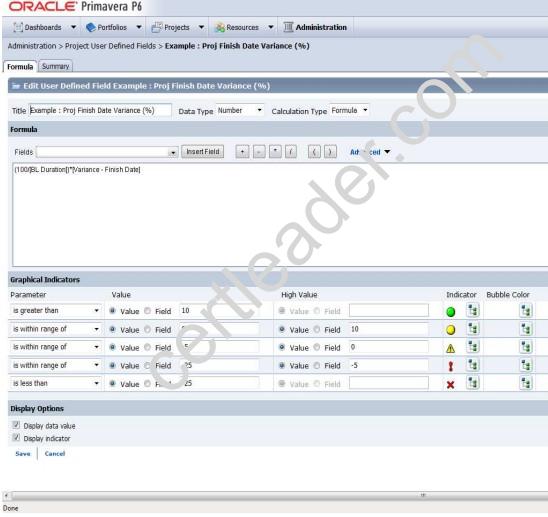Expand the Advanced options arrow
The height and width of the screenshot is (517, 548).
[x=387, y=152]
